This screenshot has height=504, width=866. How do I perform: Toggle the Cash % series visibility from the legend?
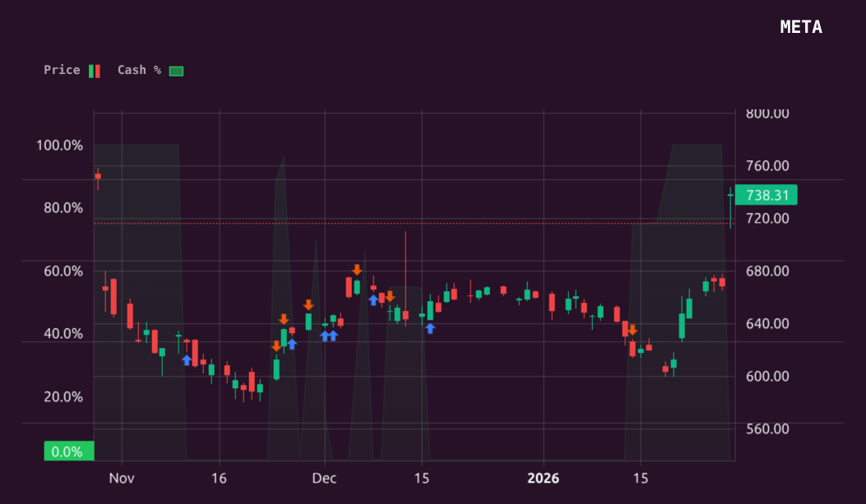coord(140,70)
